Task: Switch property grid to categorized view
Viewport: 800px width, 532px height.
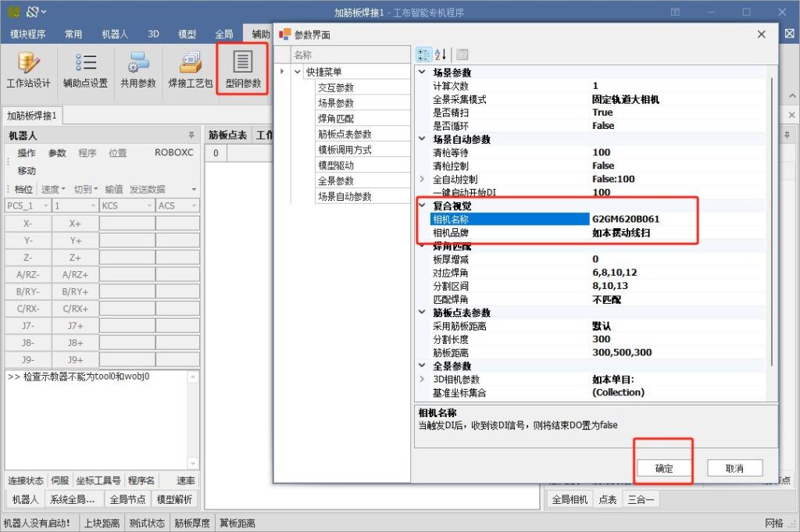Action: [x=423, y=55]
